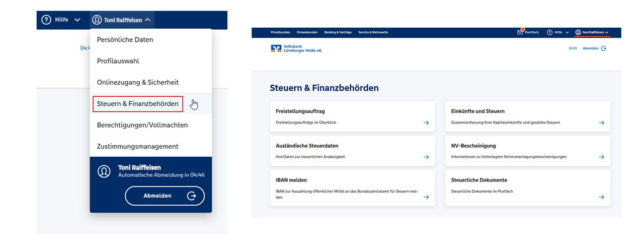Expand Hilfe dropdown chevron in right page header

[x=567, y=32]
